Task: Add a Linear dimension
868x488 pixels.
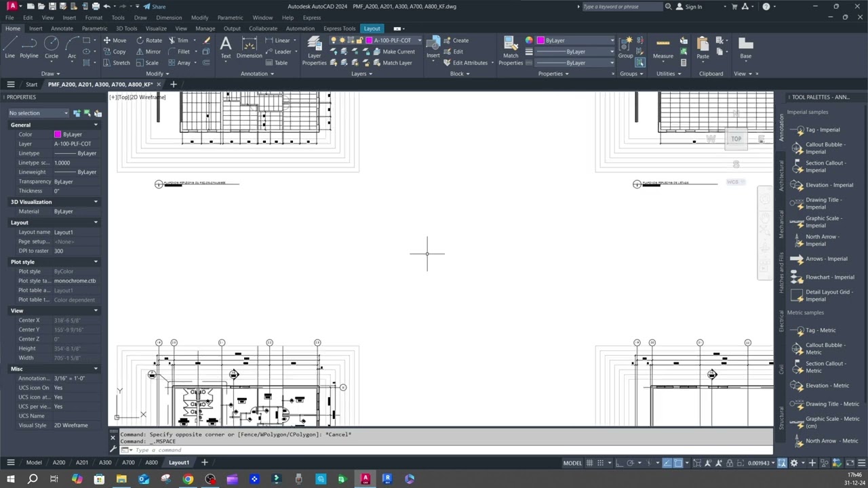Action: [278, 40]
